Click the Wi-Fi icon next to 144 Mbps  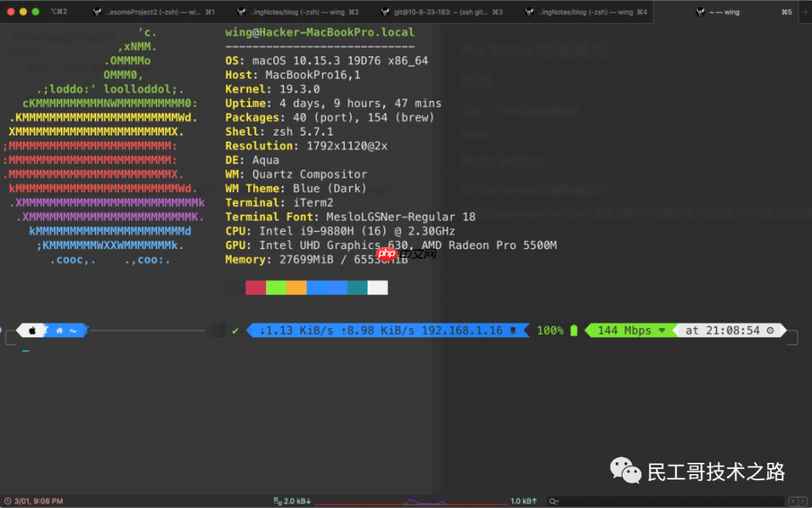tap(662, 330)
